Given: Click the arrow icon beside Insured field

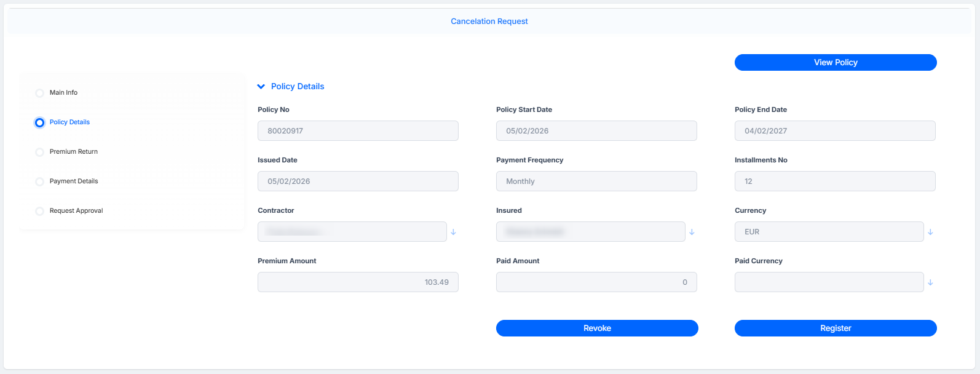Looking at the screenshot, I should tap(692, 232).
